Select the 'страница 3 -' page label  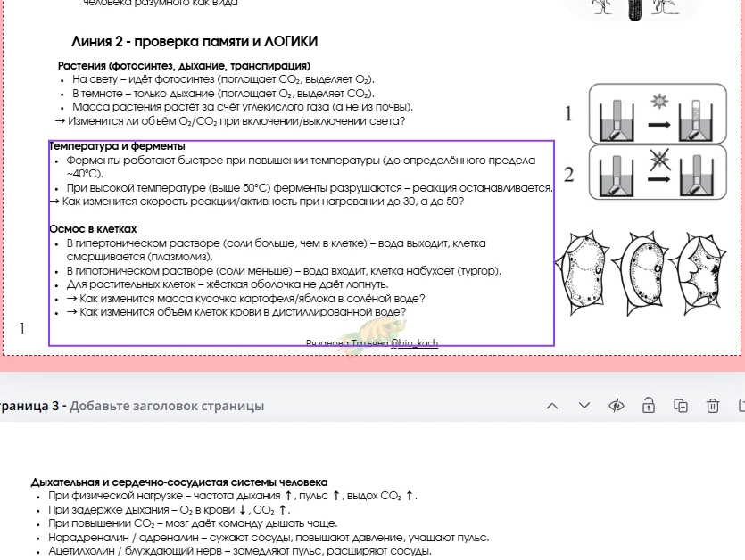(33, 406)
